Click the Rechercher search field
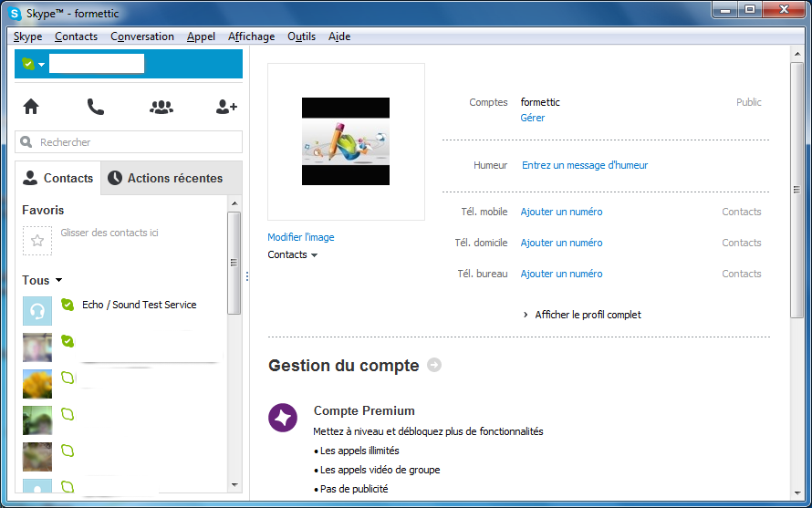The width and height of the screenshot is (812, 508). click(129, 142)
